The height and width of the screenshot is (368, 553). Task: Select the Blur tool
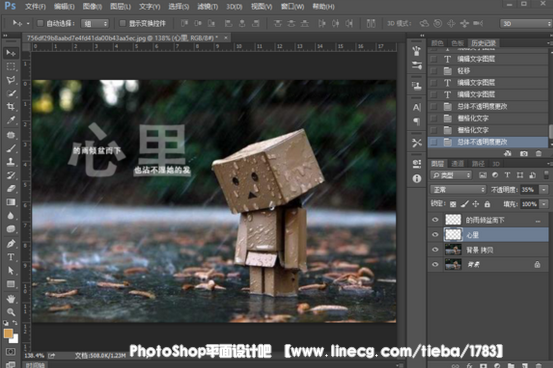11,216
